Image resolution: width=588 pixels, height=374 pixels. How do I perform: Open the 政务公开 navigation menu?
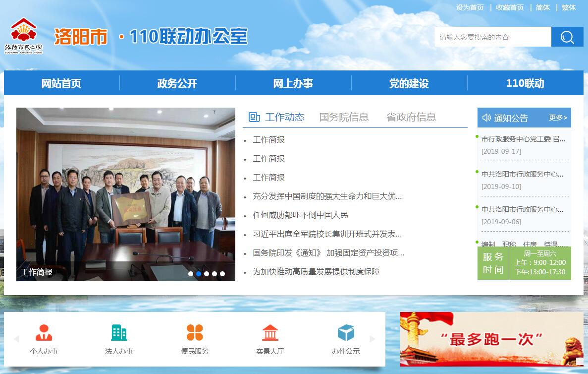(x=177, y=83)
